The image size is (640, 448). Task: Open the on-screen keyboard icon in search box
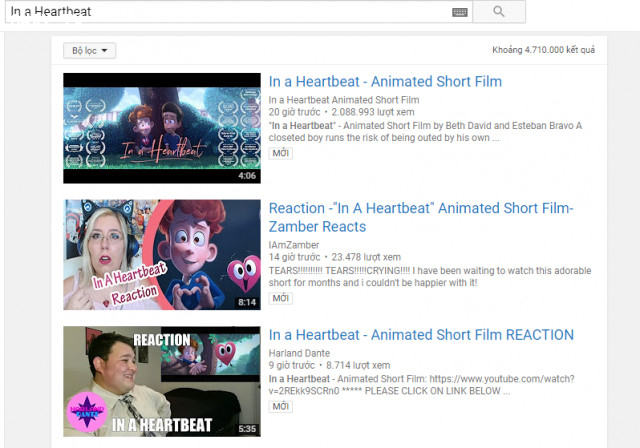click(x=460, y=12)
